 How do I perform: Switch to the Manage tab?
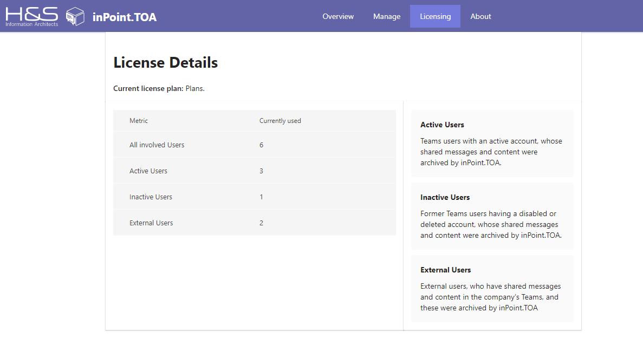[387, 16]
